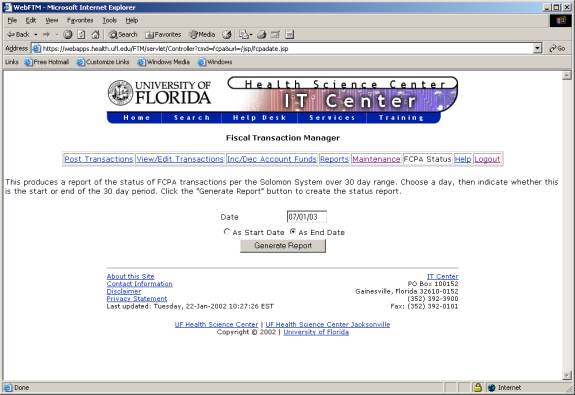Open the Search toolbar button
Viewport: 575px width, 395px height.
[x=123, y=35]
